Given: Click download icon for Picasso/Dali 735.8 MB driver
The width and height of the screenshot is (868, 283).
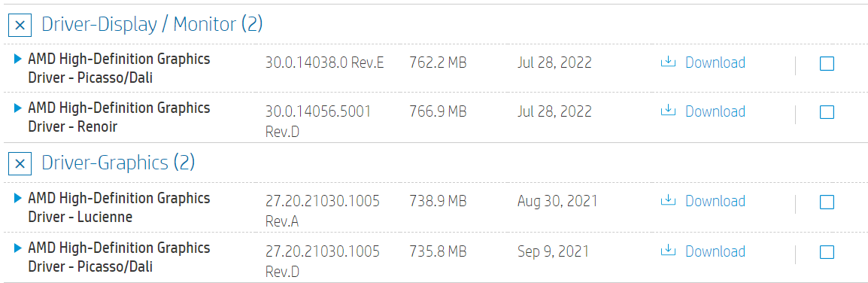Looking at the screenshot, I should 669,251.
